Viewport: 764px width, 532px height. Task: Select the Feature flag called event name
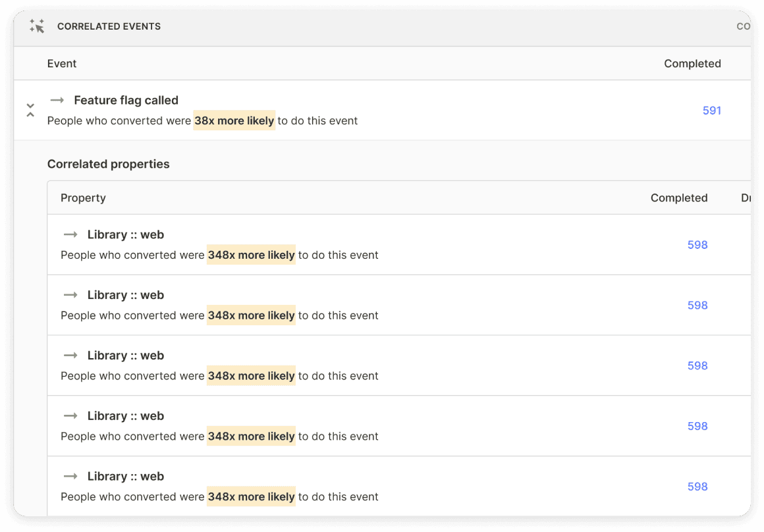pyautogui.click(x=126, y=100)
